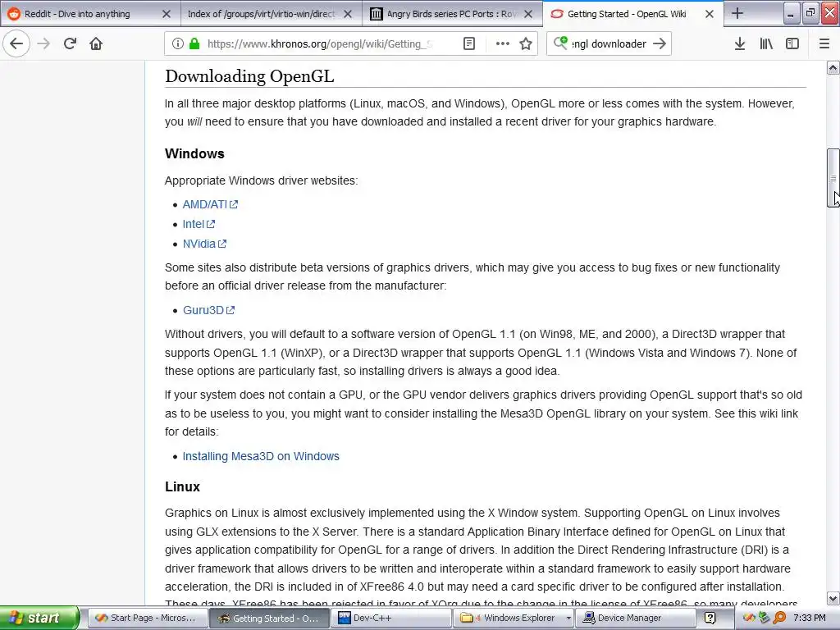
Task: Switch to Getting Started taskbar button
Action: pyautogui.click(x=269, y=619)
